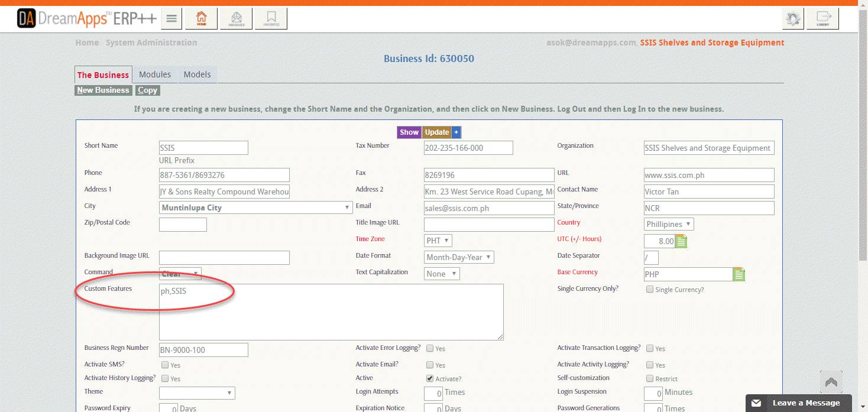Open the Leave a Message chat button
868x412 pixels.
point(799,403)
